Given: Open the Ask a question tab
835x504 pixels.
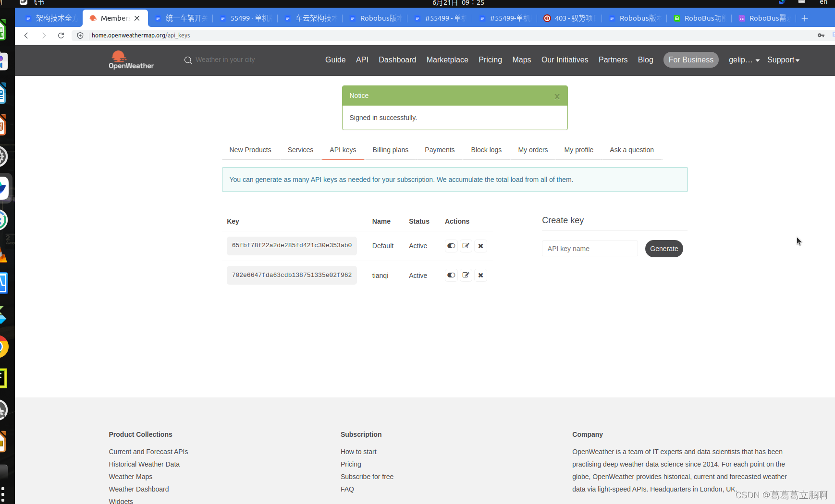Looking at the screenshot, I should [x=632, y=150].
